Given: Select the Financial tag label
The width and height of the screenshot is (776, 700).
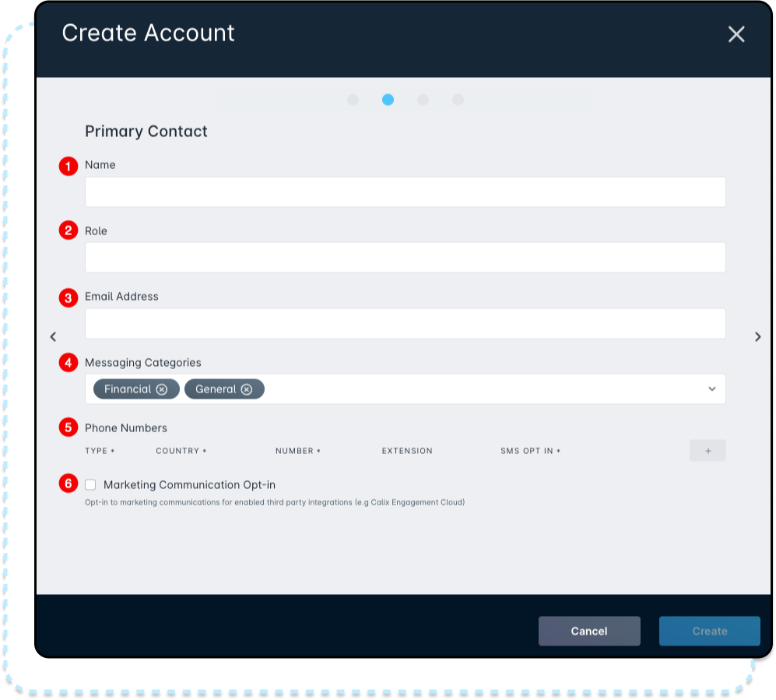Looking at the screenshot, I should click(x=128, y=389).
